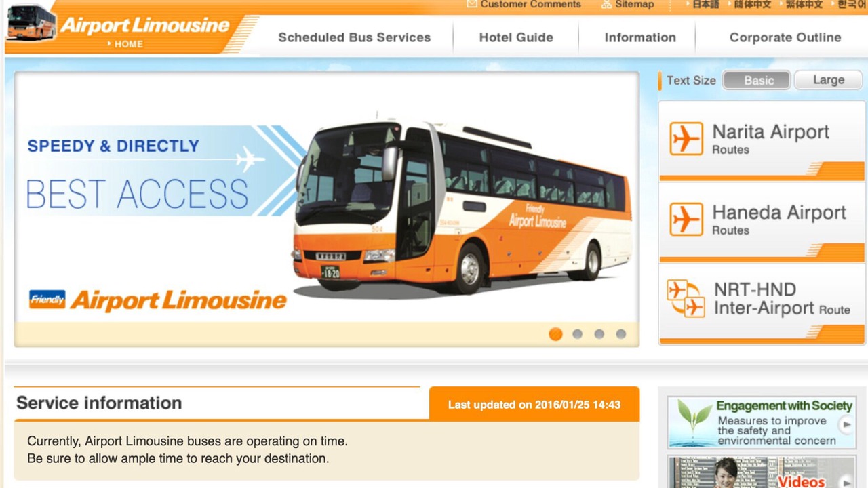
Task: Click the bus logo image at top-left
Action: coord(31,22)
